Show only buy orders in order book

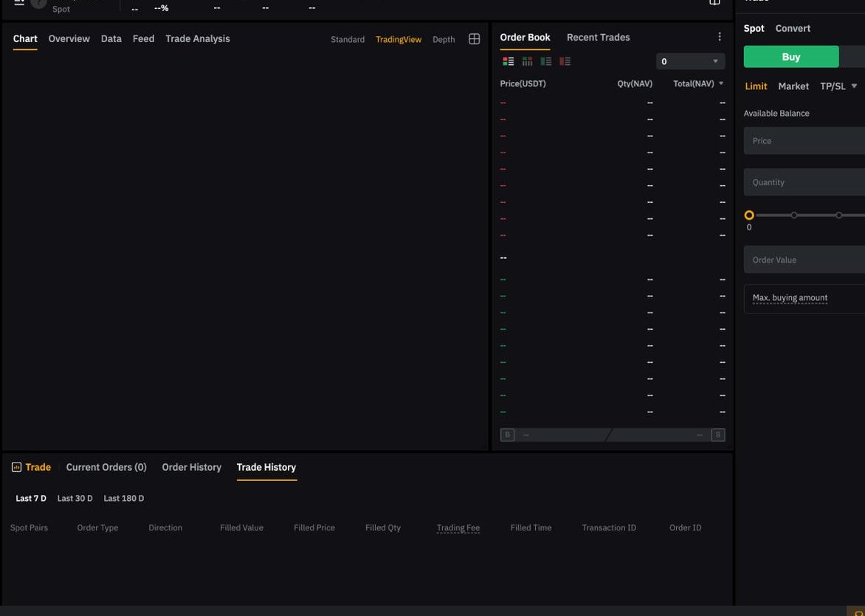546,61
